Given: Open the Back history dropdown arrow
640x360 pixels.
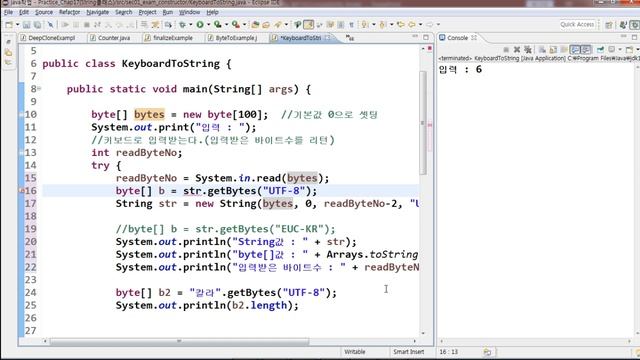Looking at the screenshot, I should (420, 24).
